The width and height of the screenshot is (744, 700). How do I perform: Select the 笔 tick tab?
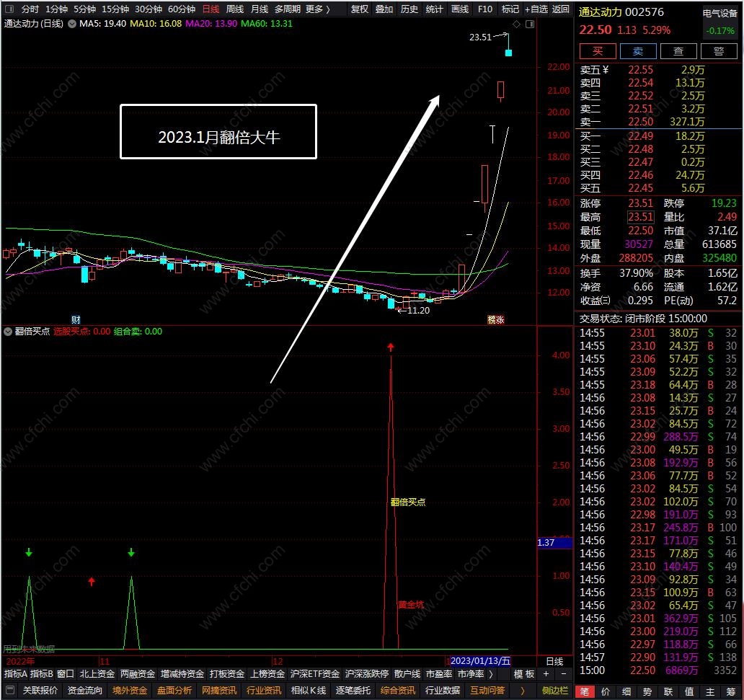(585, 691)
